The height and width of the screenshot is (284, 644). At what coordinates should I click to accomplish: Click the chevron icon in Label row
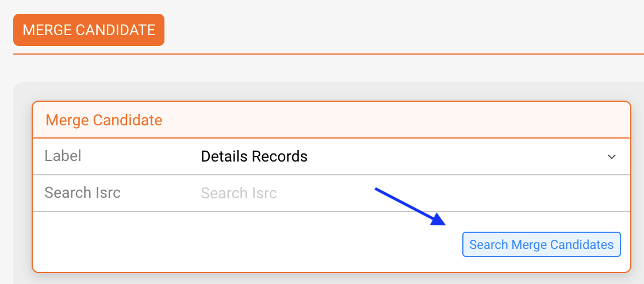[x=612, y=157]
